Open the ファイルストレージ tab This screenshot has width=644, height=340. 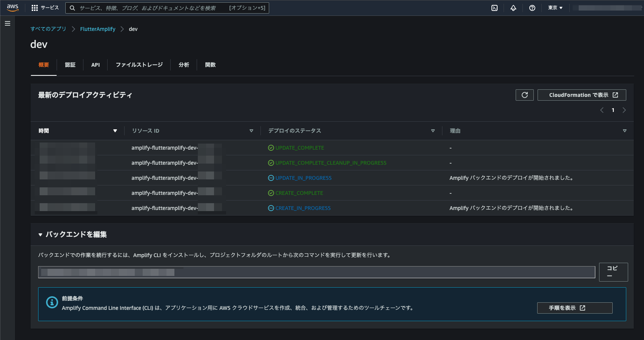tap(139, 65)
